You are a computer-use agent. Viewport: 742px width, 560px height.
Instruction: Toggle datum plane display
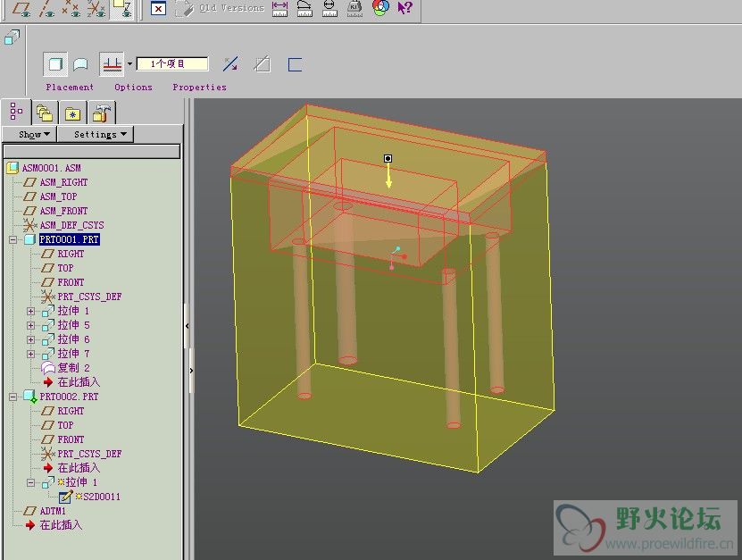pyautogui.click(x=21, y=9)
